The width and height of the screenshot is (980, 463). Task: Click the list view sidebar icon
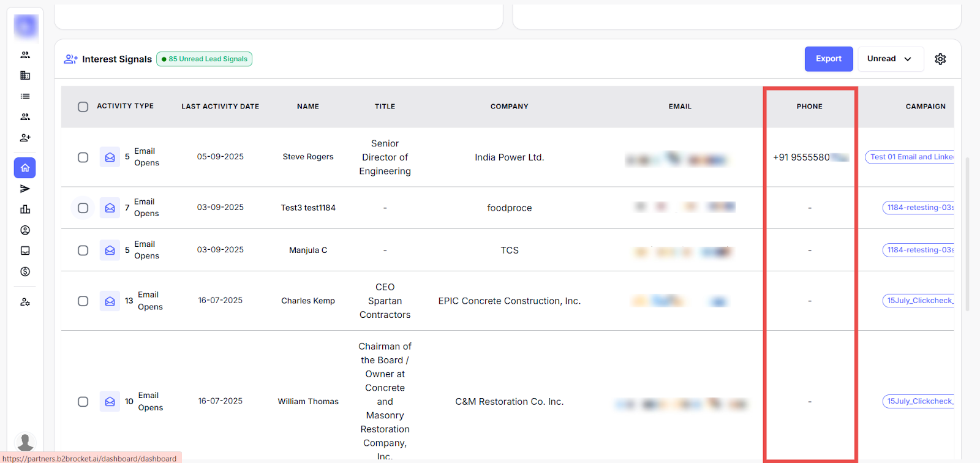pos(25,96)
